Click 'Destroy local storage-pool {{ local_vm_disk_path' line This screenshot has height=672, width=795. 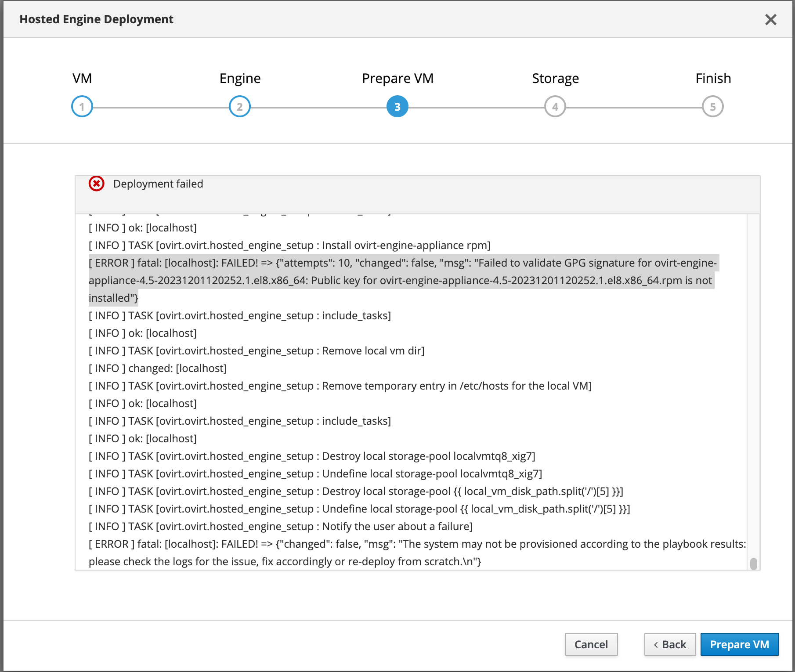point(356,491)
